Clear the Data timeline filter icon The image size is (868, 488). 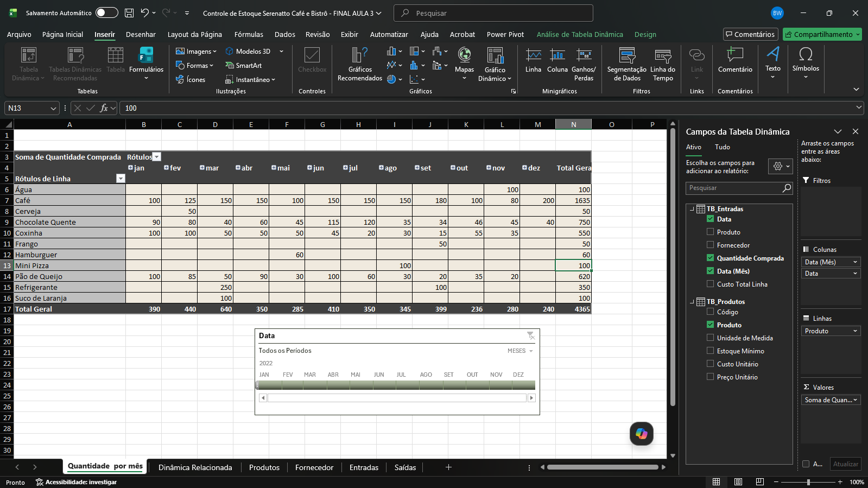530,335
